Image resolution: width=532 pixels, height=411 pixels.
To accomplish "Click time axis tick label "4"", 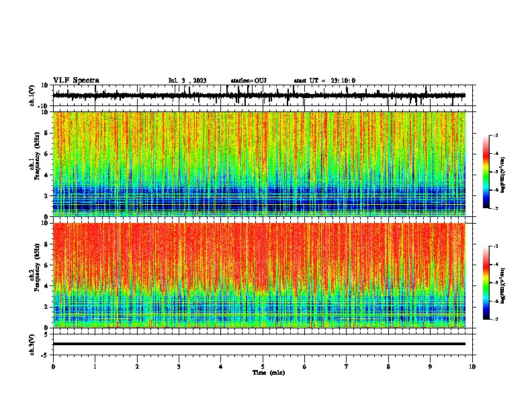I will click(x=221, y=367).
